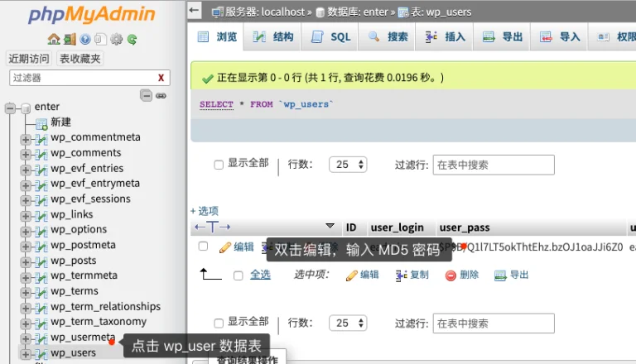This screenshot has width=636, height=364.
Task: Tick the top 显示全部 checkbox
Action: (x=219, y=164)
